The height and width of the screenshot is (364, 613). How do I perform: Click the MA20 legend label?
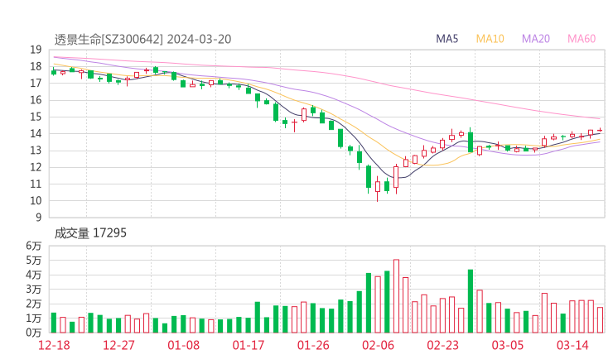(536, 39)
